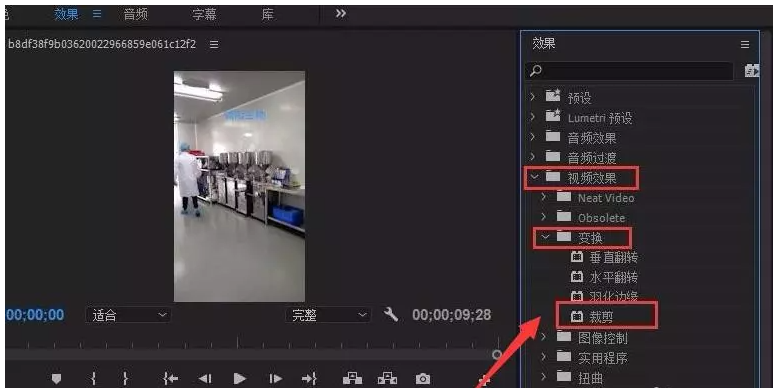Image resolution: width=776 pixels, height=388 pixels.
Task: Export frame with the camera icon
Action: point(423,379)
